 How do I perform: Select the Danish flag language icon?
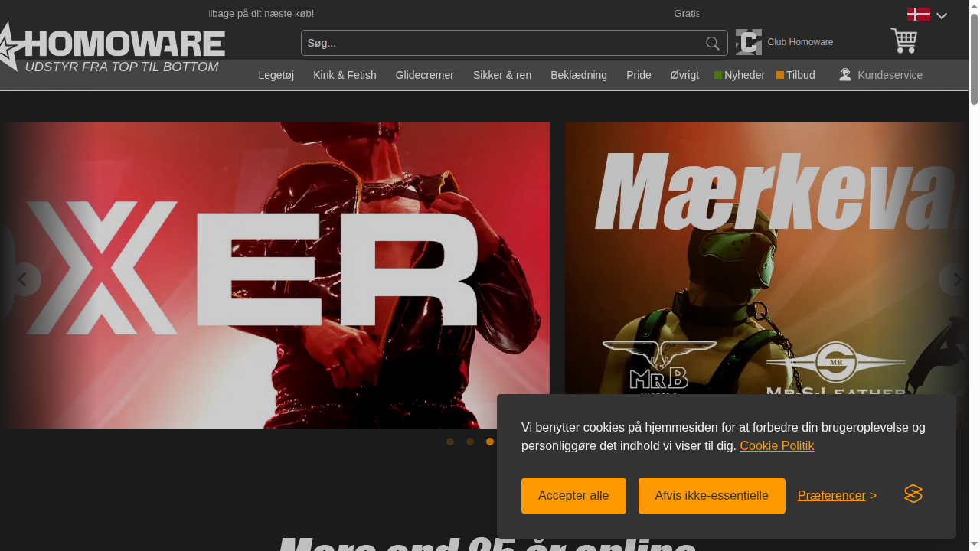point(919,15)
